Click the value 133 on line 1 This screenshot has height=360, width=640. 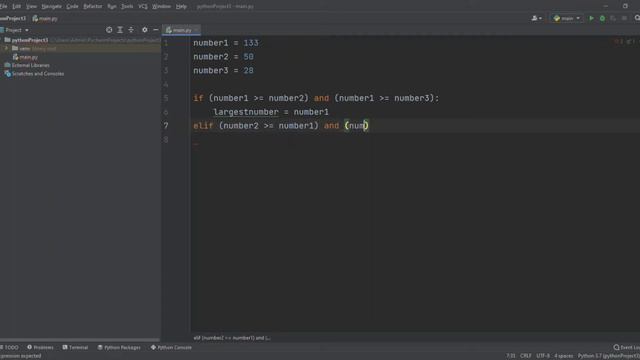coord(251,43)
